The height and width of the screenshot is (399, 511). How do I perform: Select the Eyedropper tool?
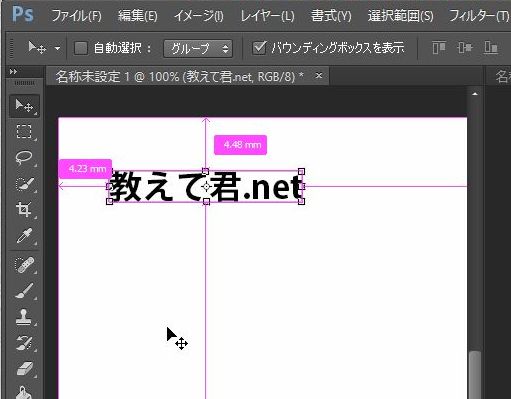24,236
